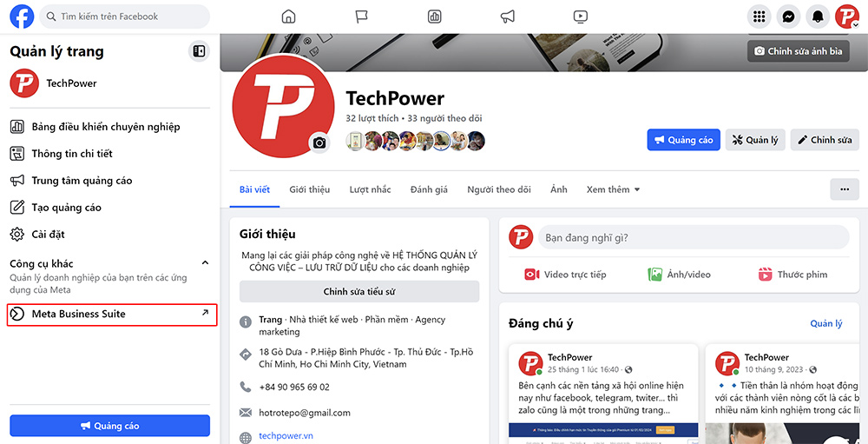Switch to the Giới thiệu tab
868x444 pixels.
pyautogui.click(x=310, y=189)
